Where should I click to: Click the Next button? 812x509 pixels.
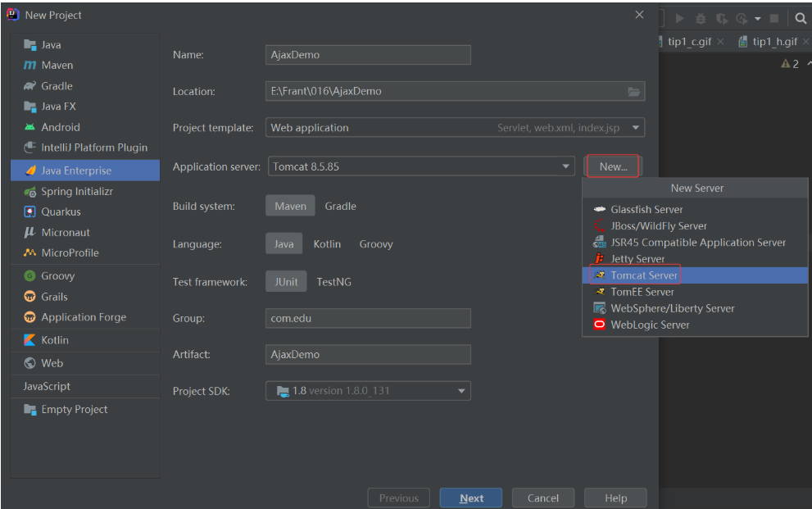click(x=471, y=498)
